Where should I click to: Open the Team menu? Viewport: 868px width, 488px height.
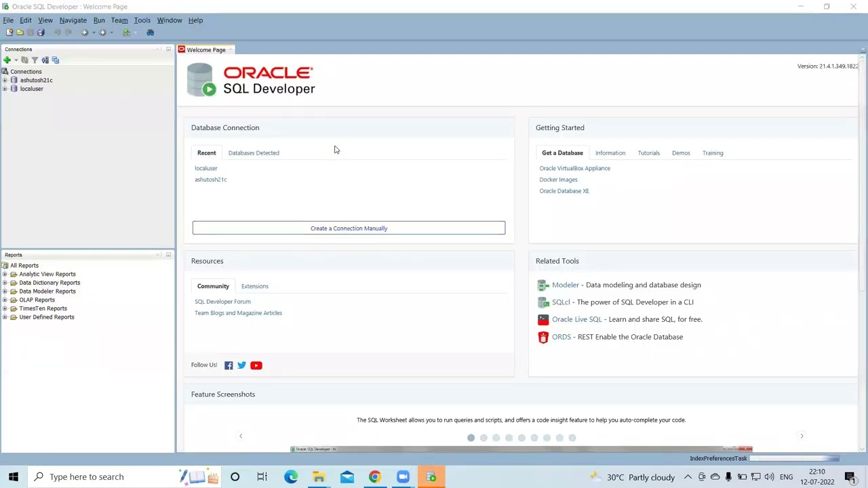point(119,20)
